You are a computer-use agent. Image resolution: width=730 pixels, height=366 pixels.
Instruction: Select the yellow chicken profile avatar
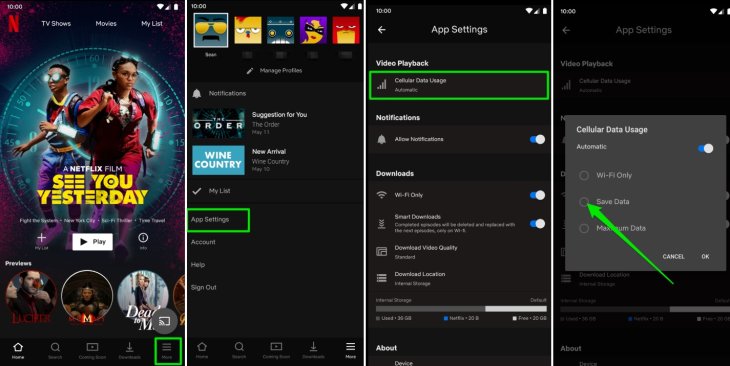(x=248, y=30)
